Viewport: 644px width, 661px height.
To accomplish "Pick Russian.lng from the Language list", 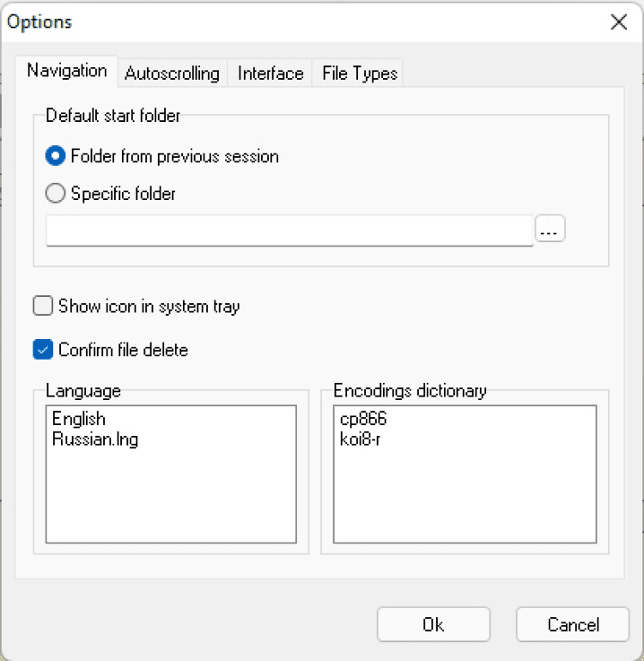I will (x=94, y=440).
